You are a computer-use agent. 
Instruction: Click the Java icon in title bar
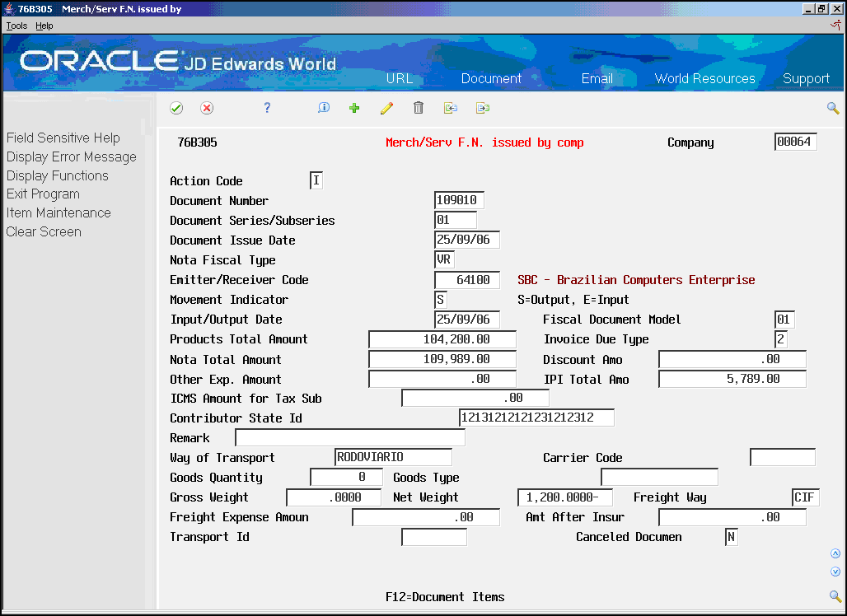[x=9, y=8]
